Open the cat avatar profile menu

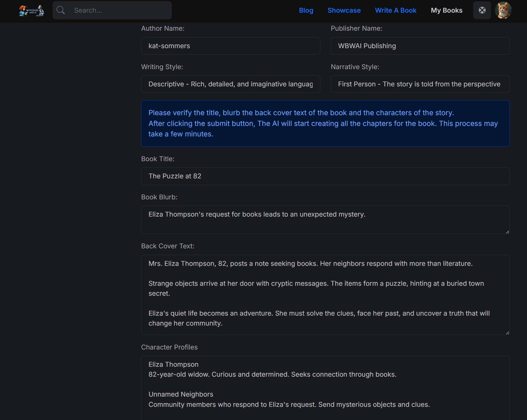(503, 10)
